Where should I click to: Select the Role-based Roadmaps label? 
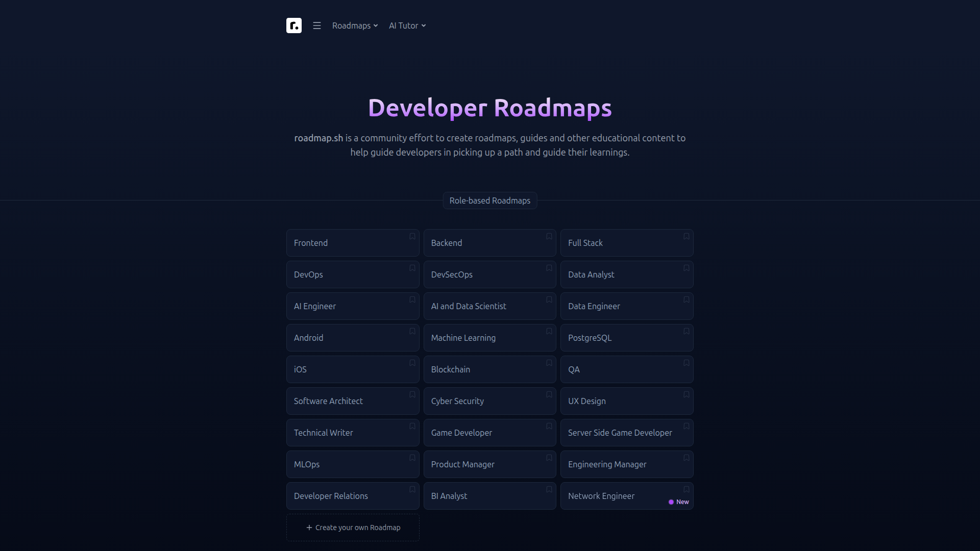pyautogui.click(x=490, y=201)
